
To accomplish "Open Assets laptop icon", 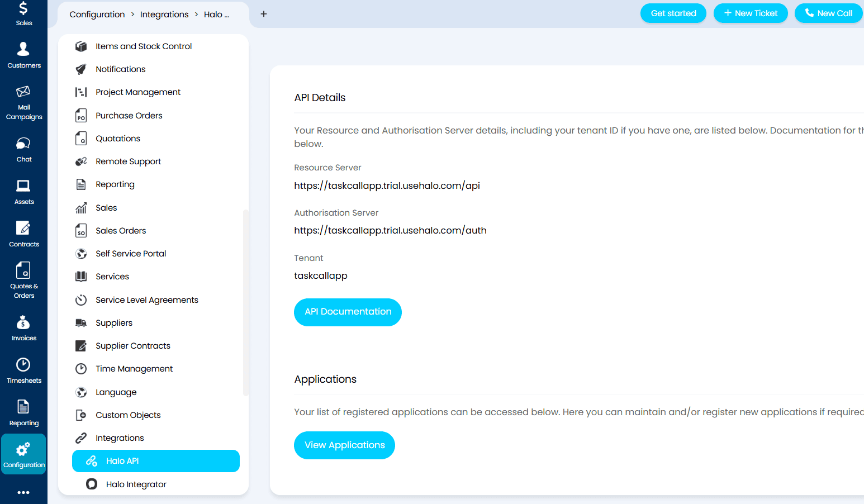I will (23, 186).
